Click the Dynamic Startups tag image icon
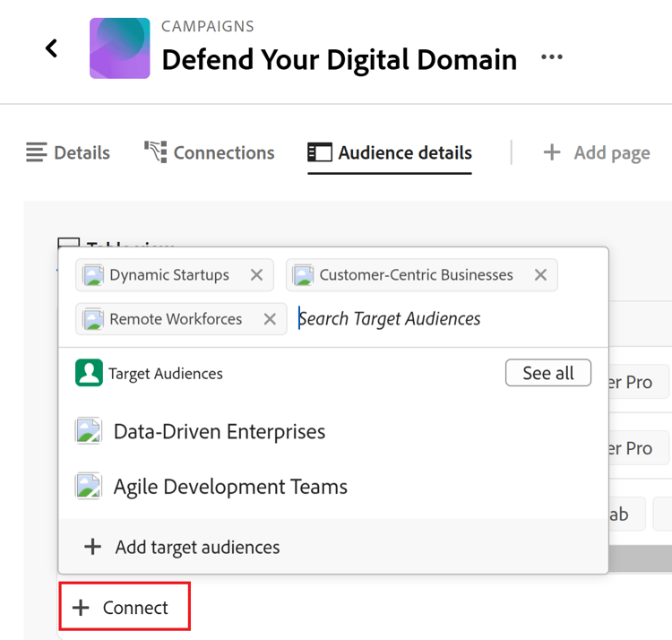This screenshot has height=640, width=672. [x=94, y=275]
